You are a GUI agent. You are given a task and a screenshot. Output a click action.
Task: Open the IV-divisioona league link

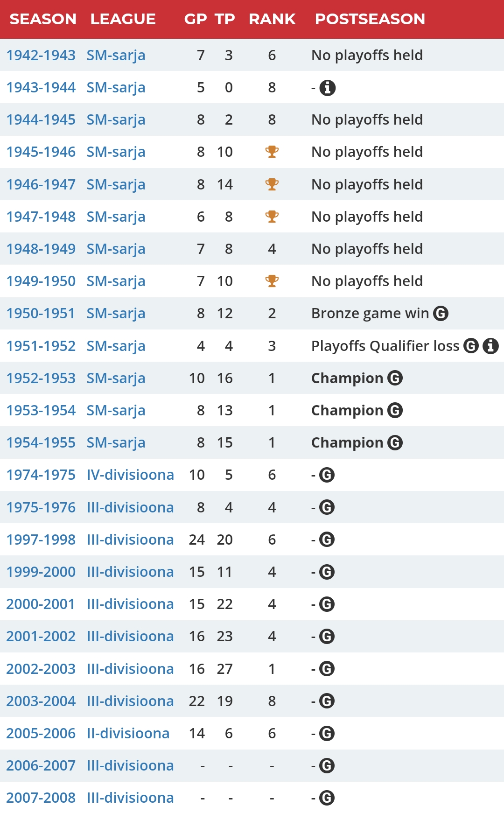(130, 475)
